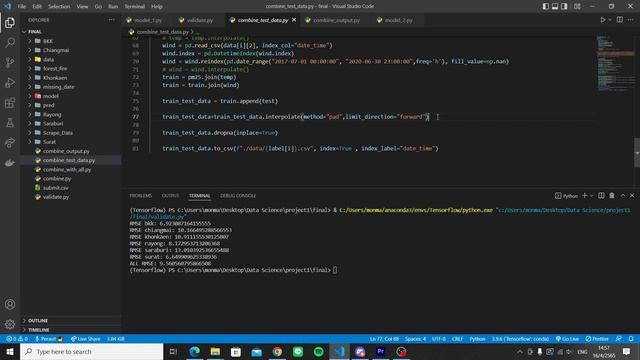Open Premiere Pro from taskbar
The image size is (640, 360).
380,351
